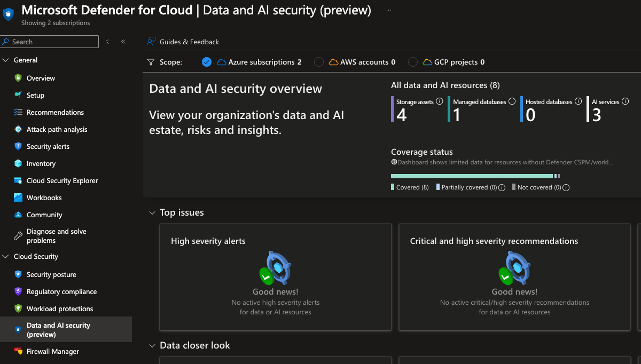Click the Coverage status progress bar

(473, 176)
